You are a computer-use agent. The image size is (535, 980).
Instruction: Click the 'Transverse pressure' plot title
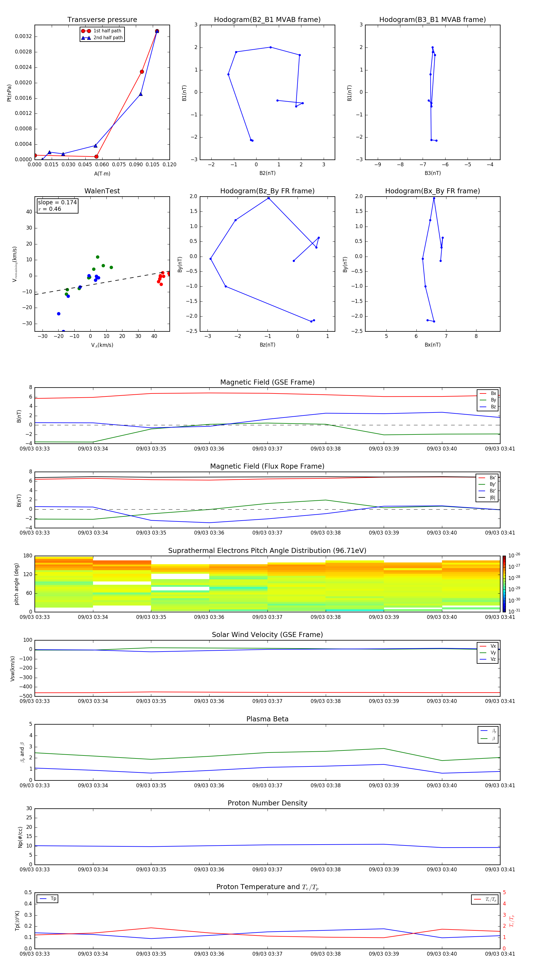pyautogui.click(x=102, y=20)
